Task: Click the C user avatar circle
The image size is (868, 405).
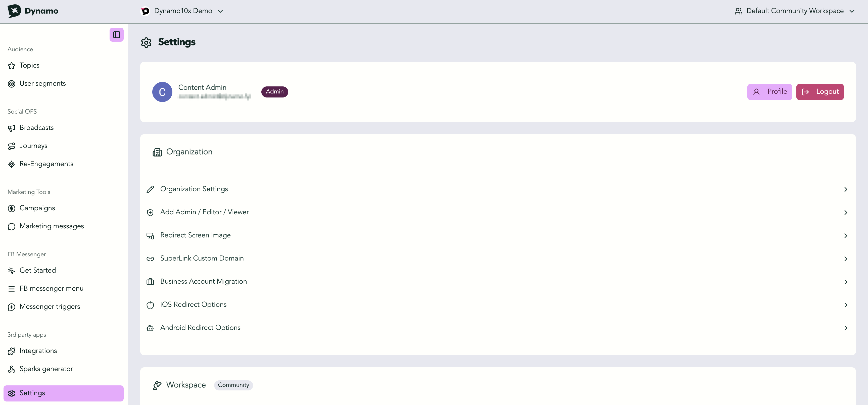Action: (x=162, y=92)
